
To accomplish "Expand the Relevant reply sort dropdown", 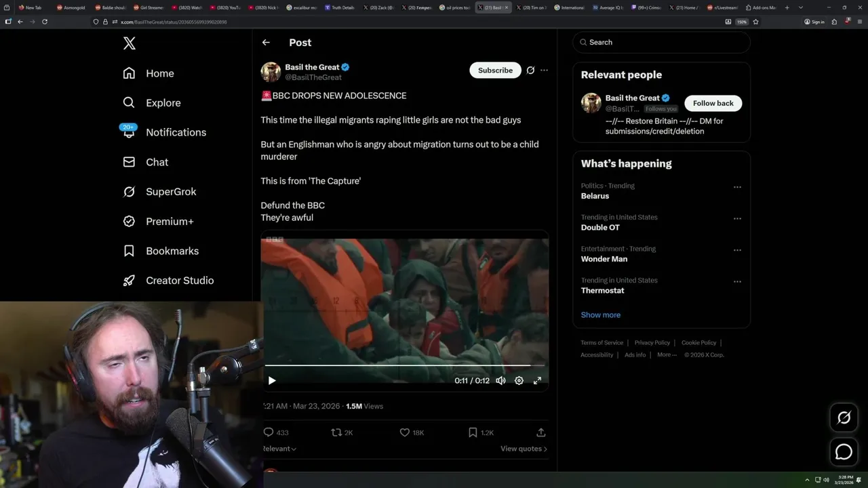I will pyautogui.click(x=279, y=449).
